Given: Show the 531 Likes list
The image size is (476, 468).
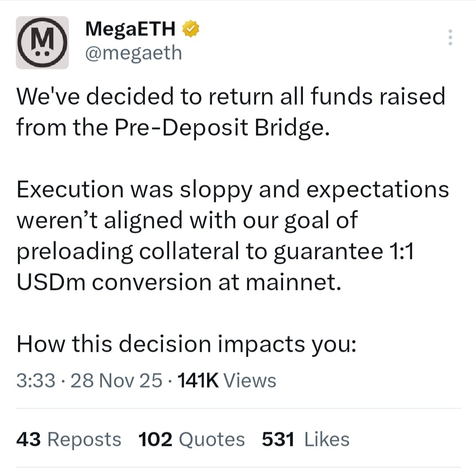Looking at the screenshot, I should [306, 439].
